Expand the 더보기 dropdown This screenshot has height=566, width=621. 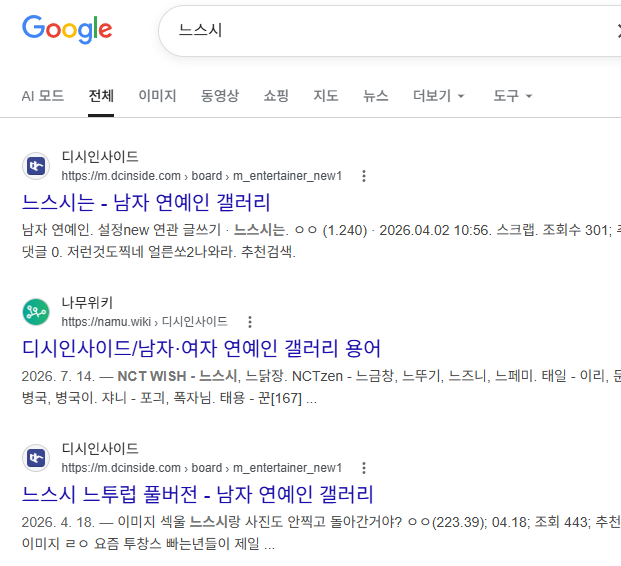click(x=438, y=96)
